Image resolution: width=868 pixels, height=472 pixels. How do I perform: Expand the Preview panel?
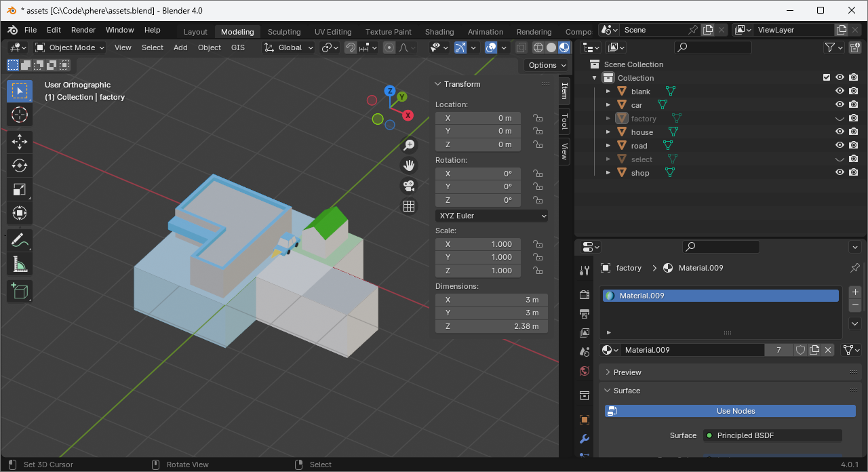[x=608, y=372]
